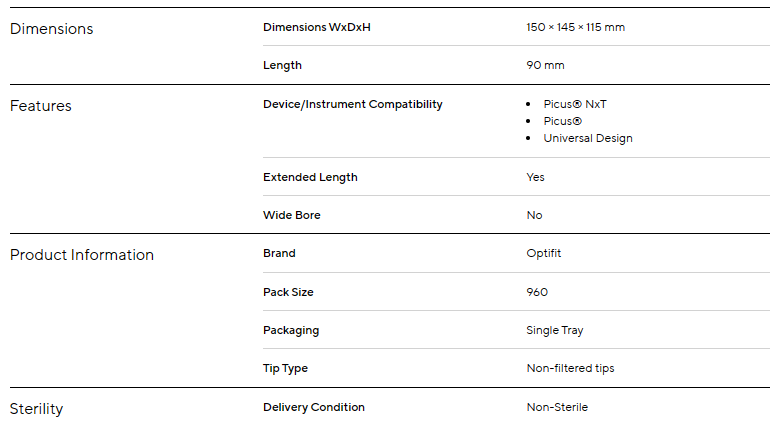The width and height of the screenshot is (776, 427).
Task: Click the Optifit brand value
Action: click(544, 253)
